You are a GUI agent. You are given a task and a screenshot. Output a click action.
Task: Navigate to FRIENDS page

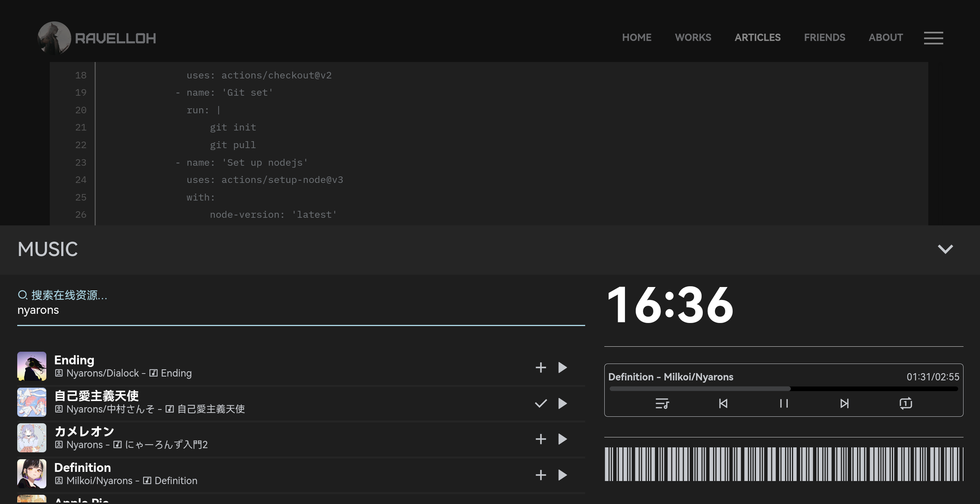pyautogui.click(x=824, y=38)
